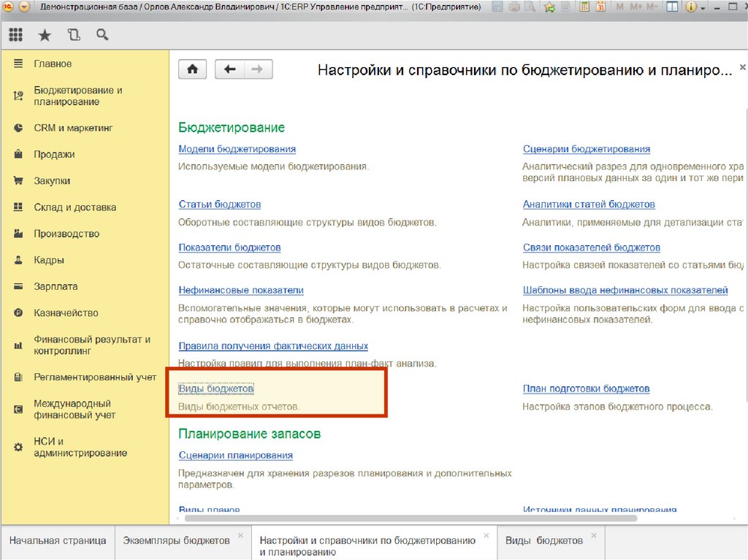
Task: Open the Сценарии планирования link
Action: point(236,455)
